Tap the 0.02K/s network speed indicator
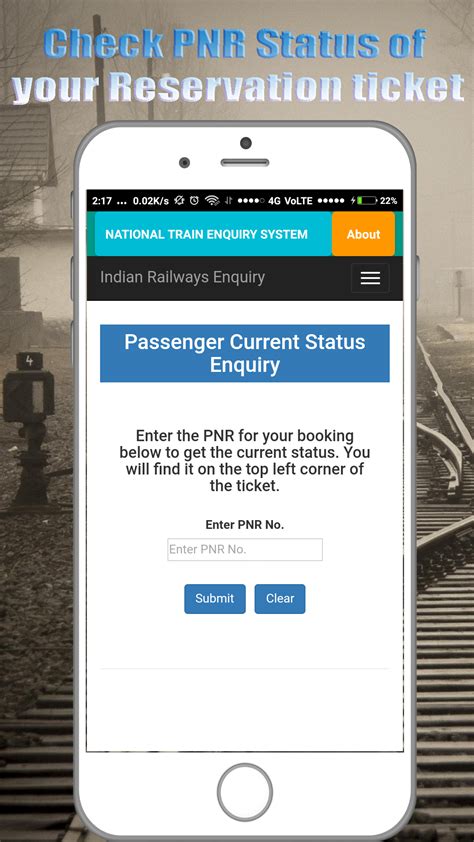Viewport: 474px width, 842px height. click(151, 201)
